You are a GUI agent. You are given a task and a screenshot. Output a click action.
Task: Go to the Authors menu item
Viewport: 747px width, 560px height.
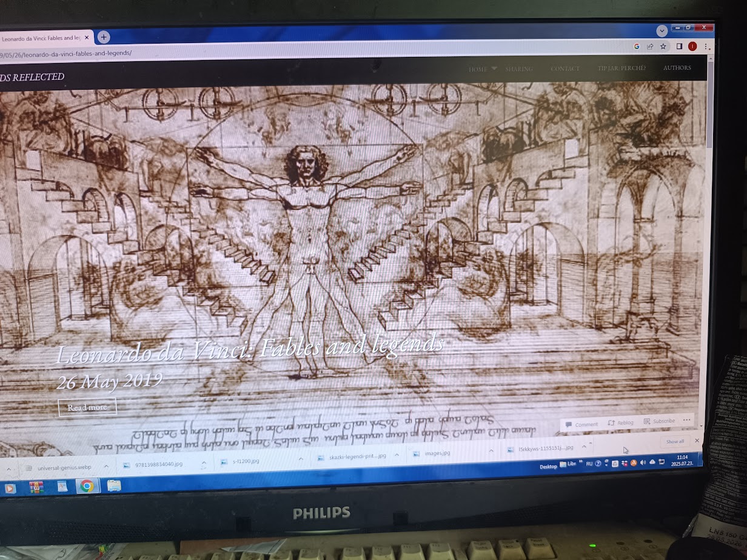pos(677,68)
